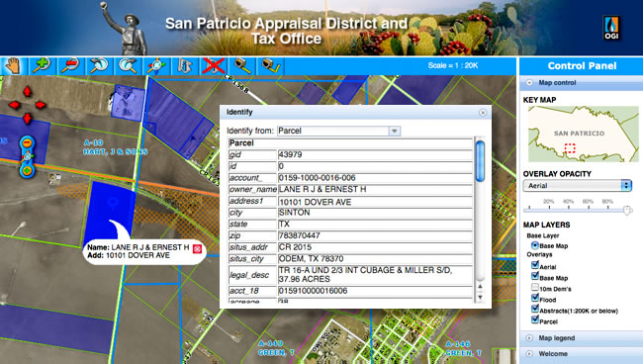The width and height of the screenshot is (643, 364).
Task: Uncheck the Parcel overlay checkbox
Action: click(535, 319)
